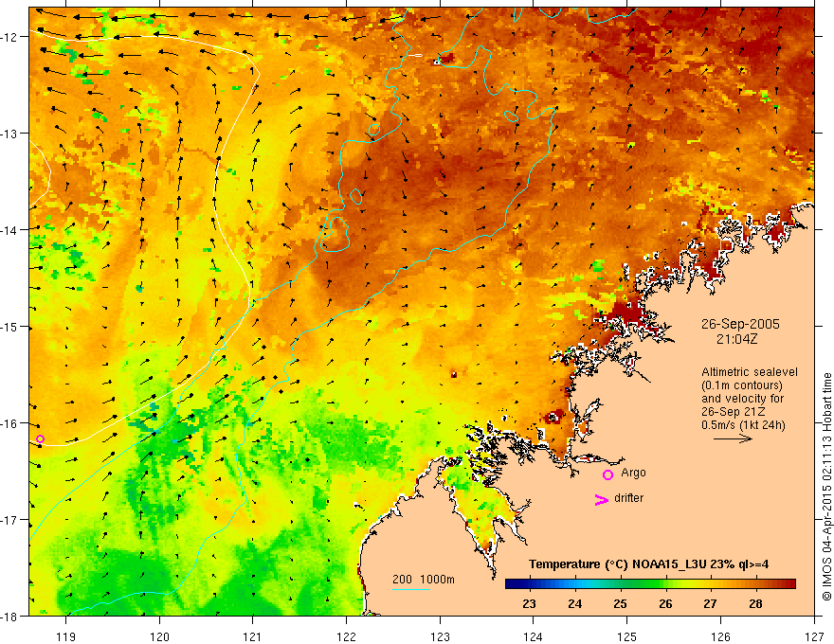Click the '27' temperature scale value
The image size is (834, 644).
(x=710, y=603)
